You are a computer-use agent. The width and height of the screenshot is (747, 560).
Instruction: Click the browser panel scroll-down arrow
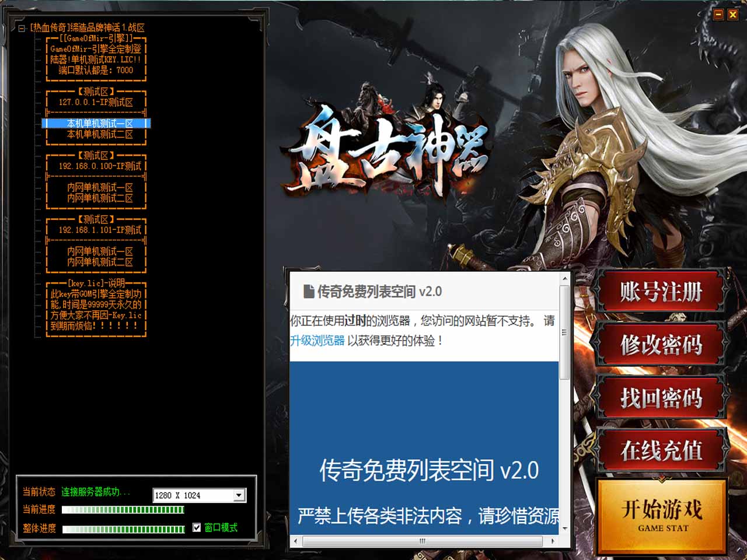coord(565,528)
